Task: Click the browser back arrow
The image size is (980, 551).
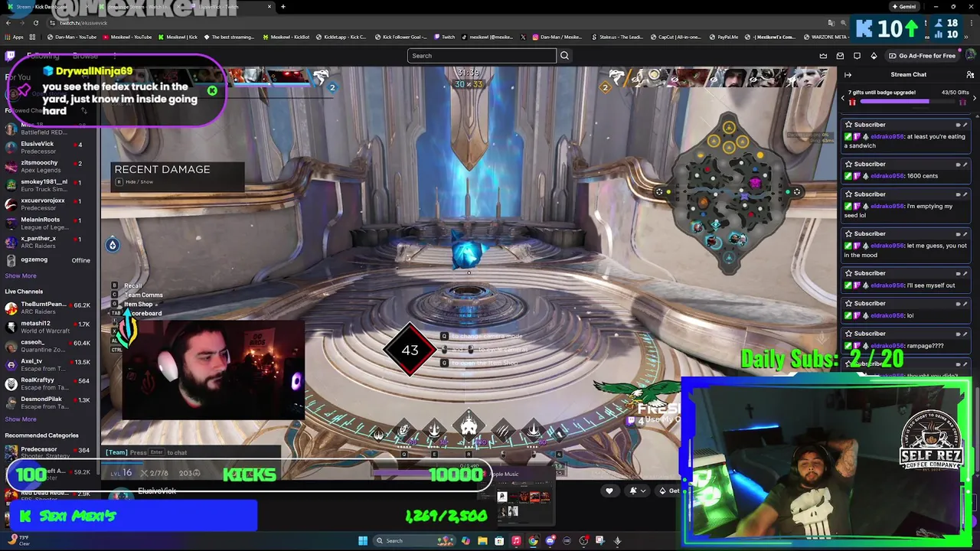Action: coord(7,23)
